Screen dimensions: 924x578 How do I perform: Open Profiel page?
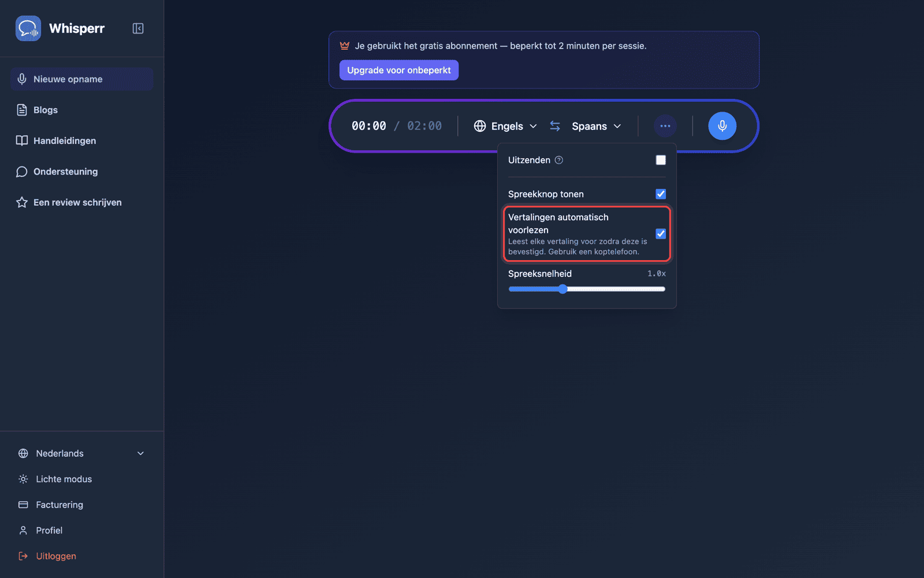coord(81,530)
